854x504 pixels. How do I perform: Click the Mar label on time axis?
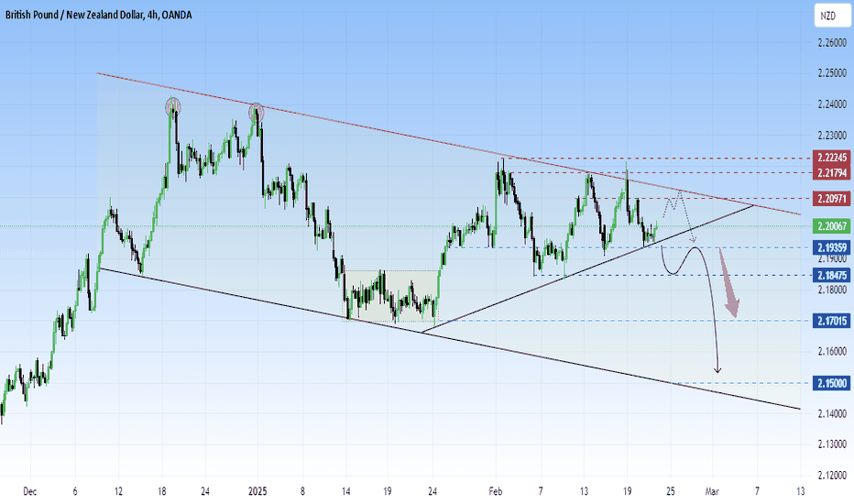712,491
